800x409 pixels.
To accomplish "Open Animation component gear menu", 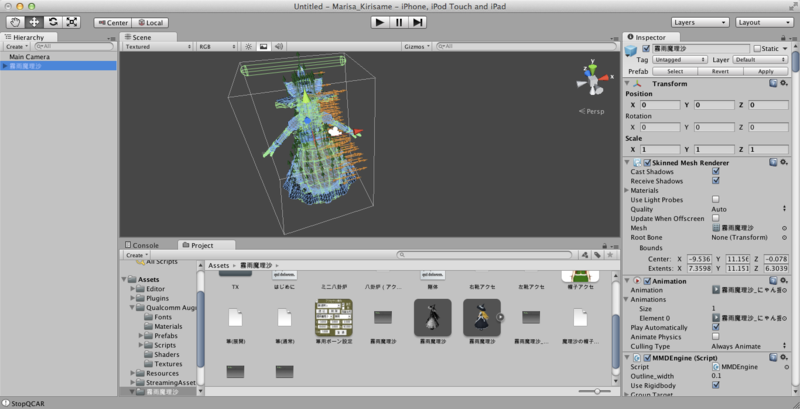I will tap(784, 280).
